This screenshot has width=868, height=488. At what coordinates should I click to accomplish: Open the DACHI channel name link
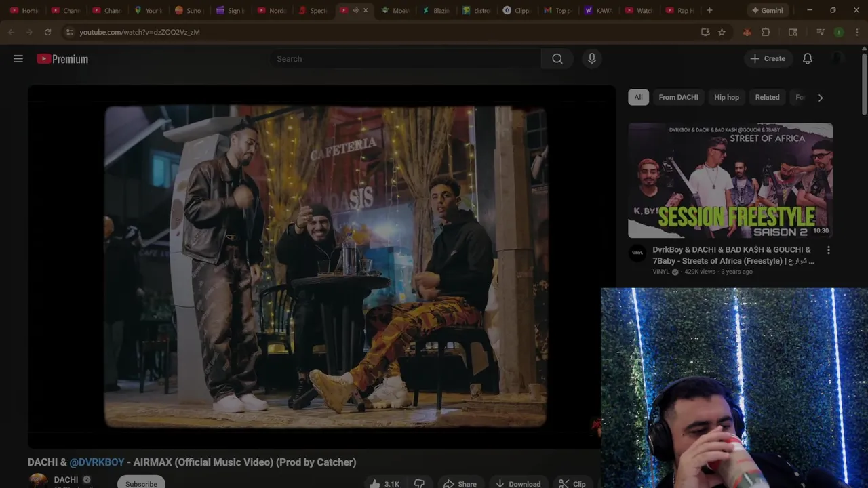coord(66,479)
